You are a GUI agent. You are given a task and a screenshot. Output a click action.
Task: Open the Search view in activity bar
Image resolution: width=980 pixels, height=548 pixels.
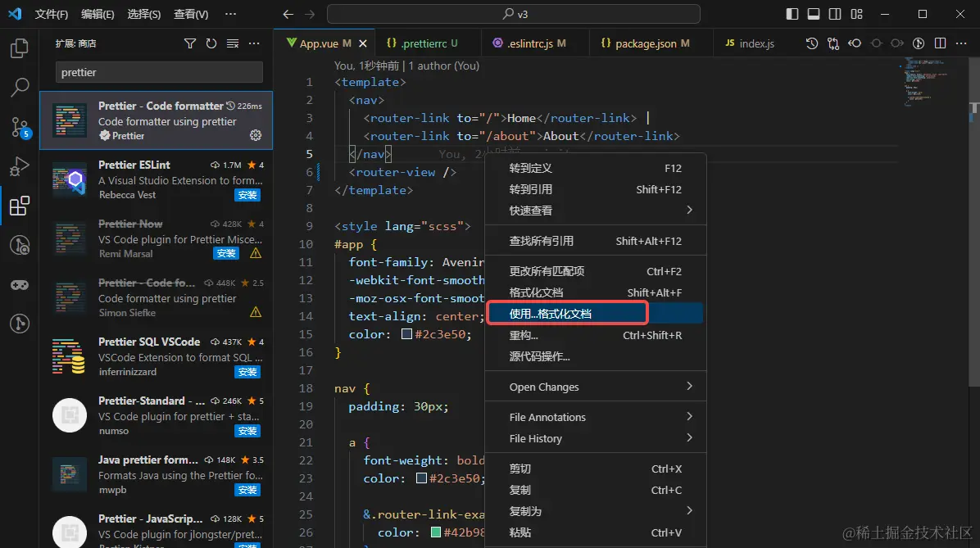click(x=20, y=87)
